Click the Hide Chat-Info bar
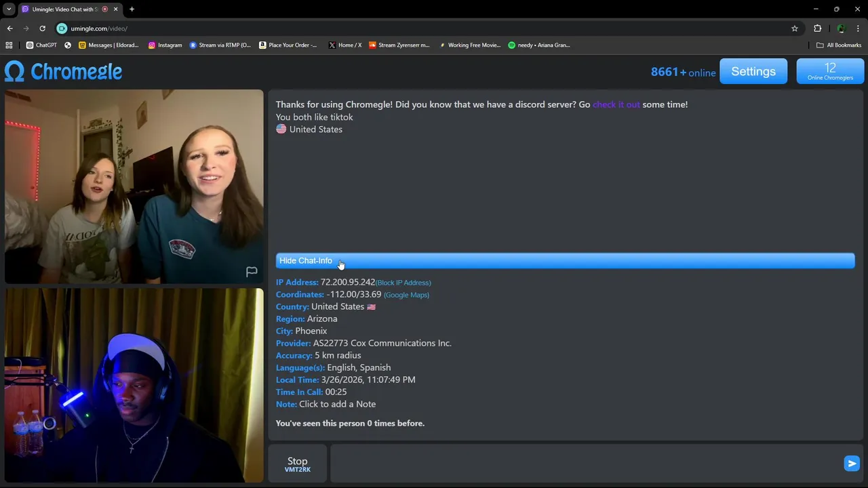This screenshot has height=488, width=868. point(565,261)
